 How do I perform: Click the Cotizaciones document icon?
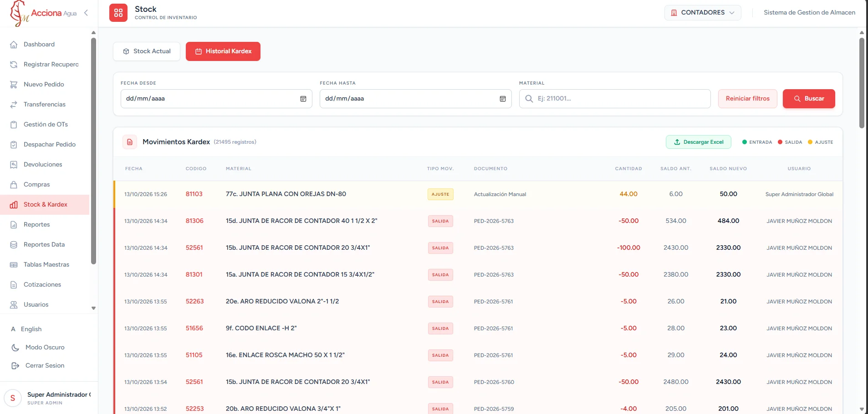[14, 285]
